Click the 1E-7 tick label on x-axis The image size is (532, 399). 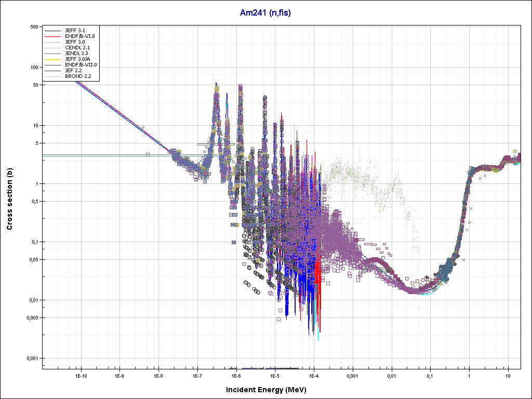197,375
